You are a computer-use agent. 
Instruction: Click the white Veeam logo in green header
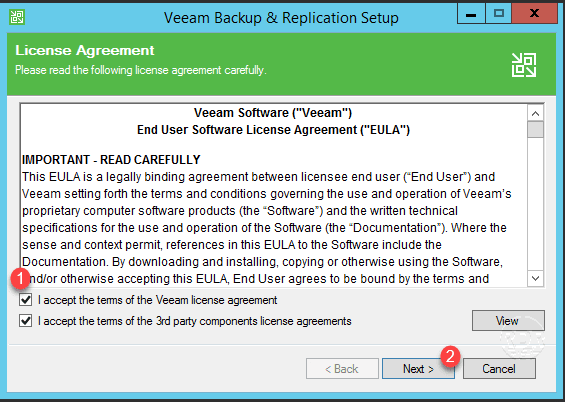(524, 65)
